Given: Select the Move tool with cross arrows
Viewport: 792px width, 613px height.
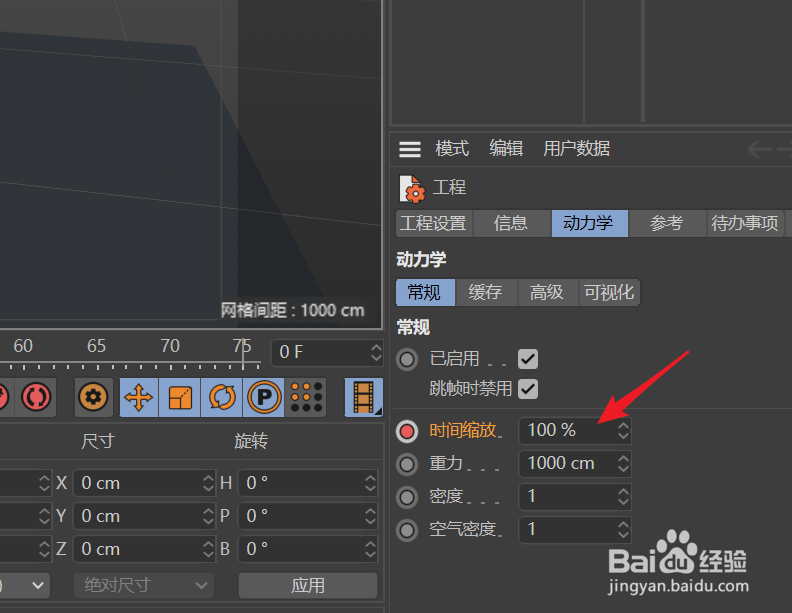Looking at the screenshot, I should coord(139,397).
